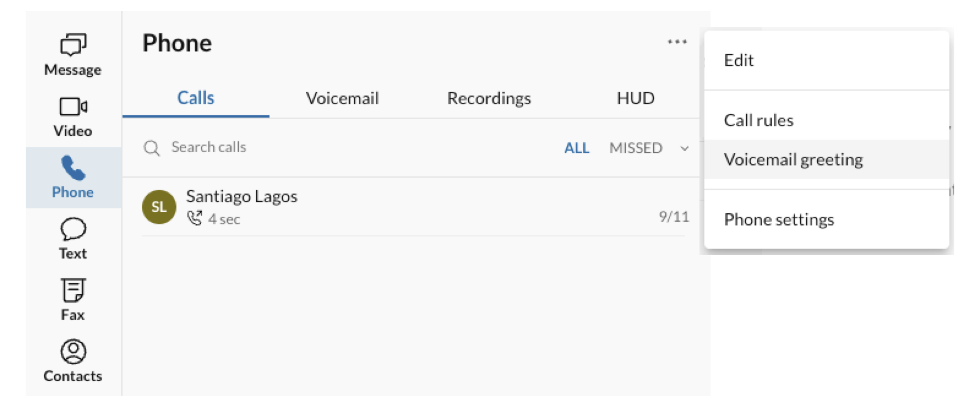Switch to the Voicemail tab
This screenshot has width=980, height=408.
click(x=342, y=99)
